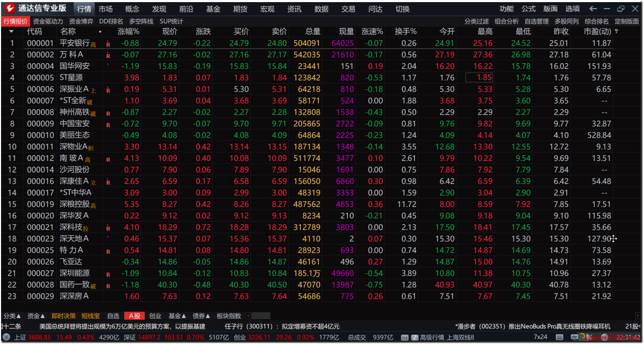The height and width of the screenshot is (344, 644).
Task: Open the 交易 top menu
Action: [x=348, y=9]
